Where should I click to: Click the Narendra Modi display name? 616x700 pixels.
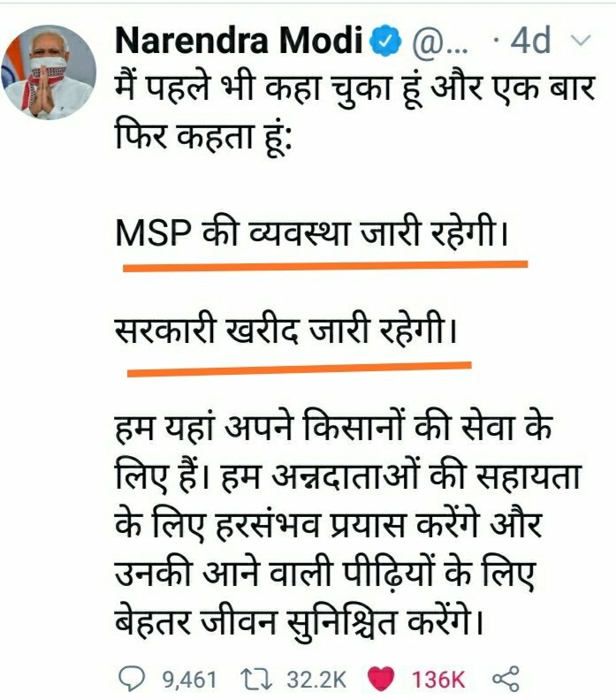click(240, 41)
